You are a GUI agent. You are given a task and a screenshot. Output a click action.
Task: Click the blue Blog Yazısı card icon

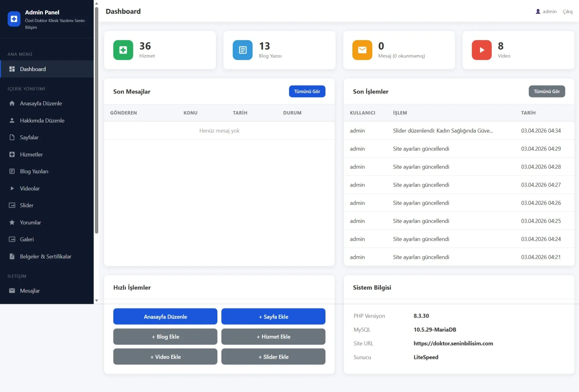pos(242,50)
